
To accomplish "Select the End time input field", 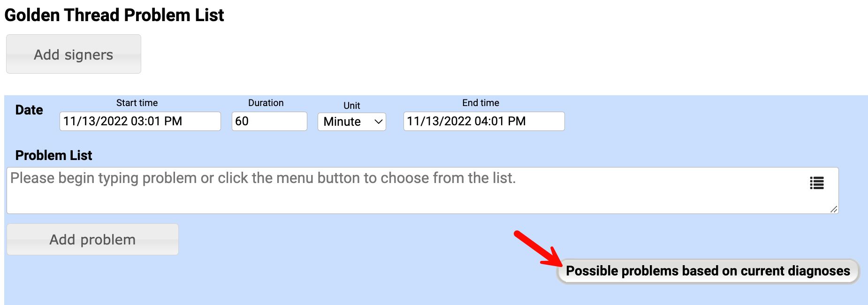I will click(x=483, y=121).
